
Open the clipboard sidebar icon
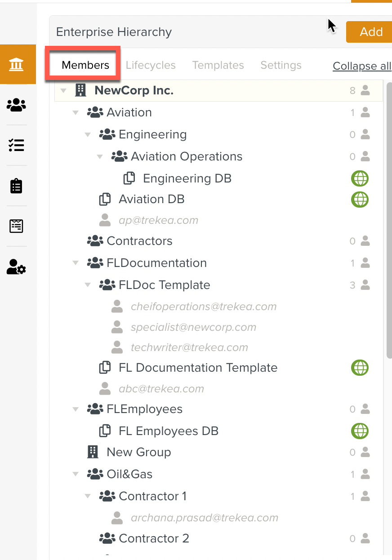pos(17,186)
